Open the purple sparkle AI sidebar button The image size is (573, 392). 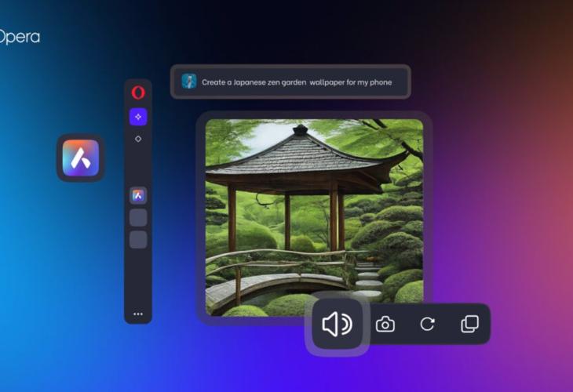click(138, 117)
